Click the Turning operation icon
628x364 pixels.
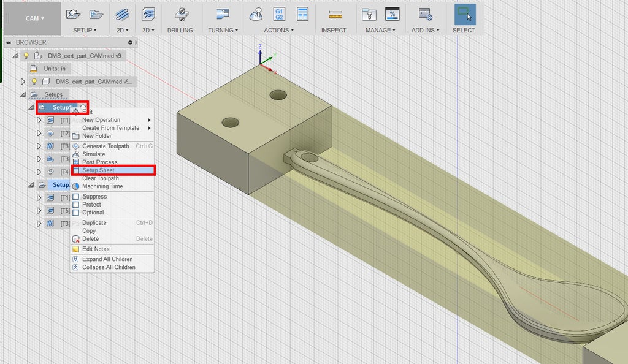pos(223,14)
